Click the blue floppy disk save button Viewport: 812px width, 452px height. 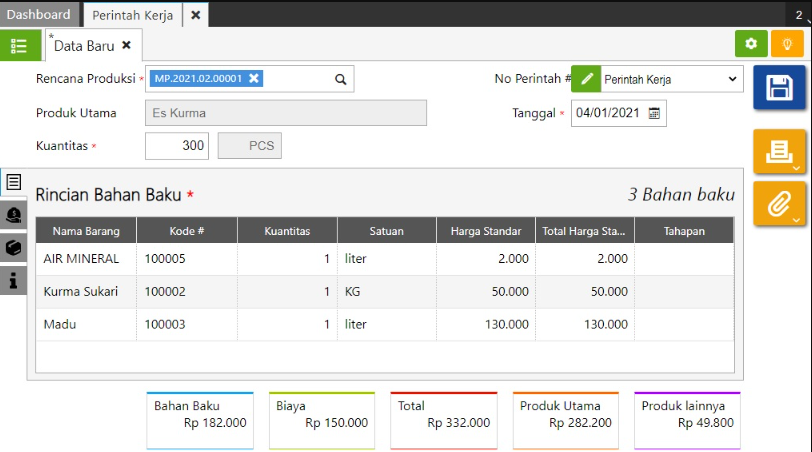tap(778, 88)
